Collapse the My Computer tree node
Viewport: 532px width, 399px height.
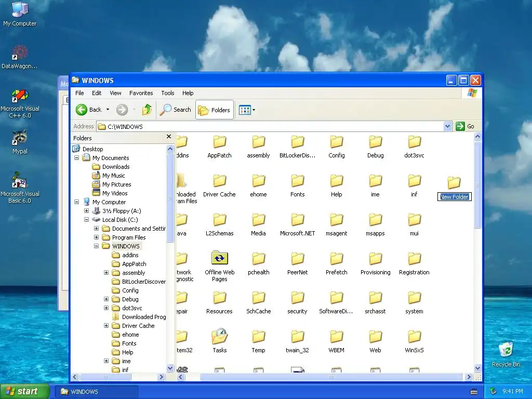[x=77, y=202]
